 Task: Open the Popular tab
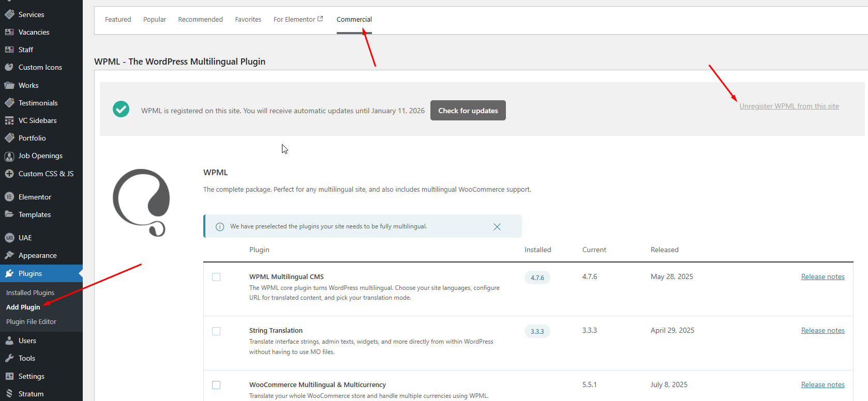155,19
